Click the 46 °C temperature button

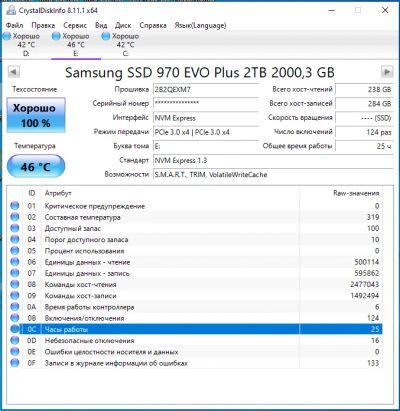tap(36, 167)
